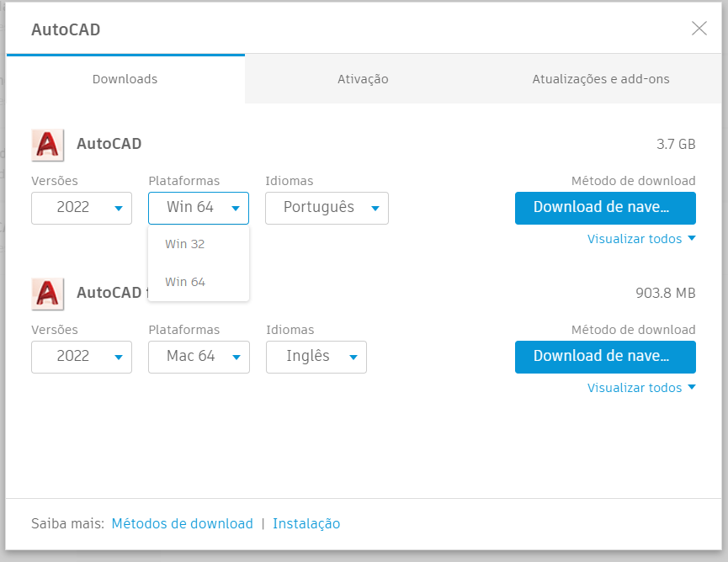Viewport: 728px width, 562px height.
Task: Open the Mac 64 Plataformas dropdown
Action: pos(199,357)
